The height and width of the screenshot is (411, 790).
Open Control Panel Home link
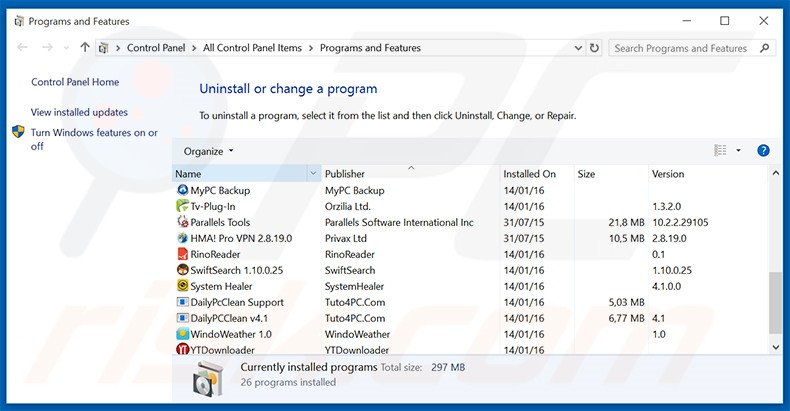pyautogui.click(x=75, y=82)
